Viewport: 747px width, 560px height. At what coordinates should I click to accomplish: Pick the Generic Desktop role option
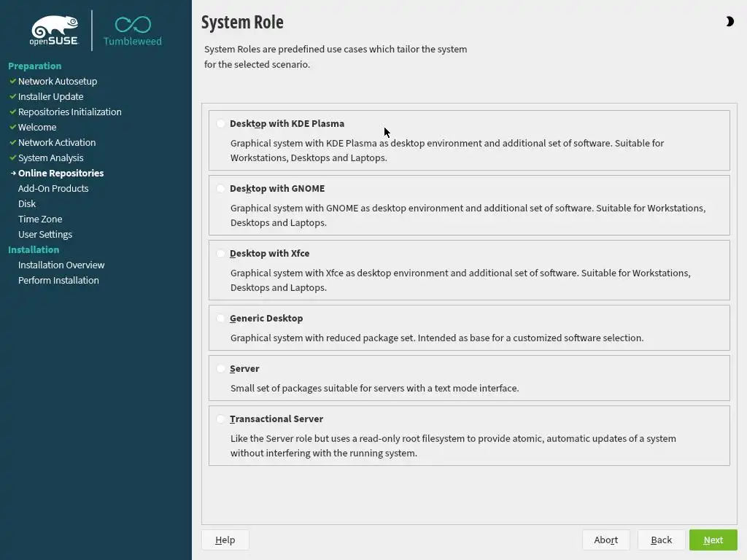(221, 319)
